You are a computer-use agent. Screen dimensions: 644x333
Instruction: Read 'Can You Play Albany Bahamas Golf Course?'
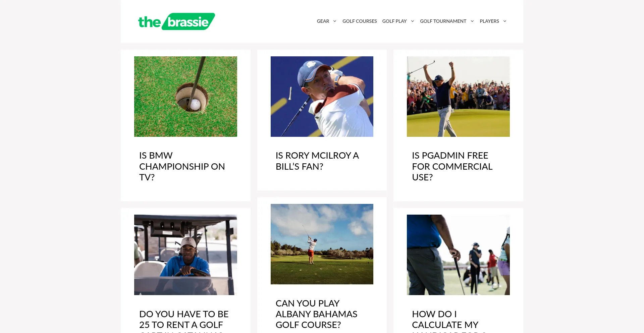(316, 314)
